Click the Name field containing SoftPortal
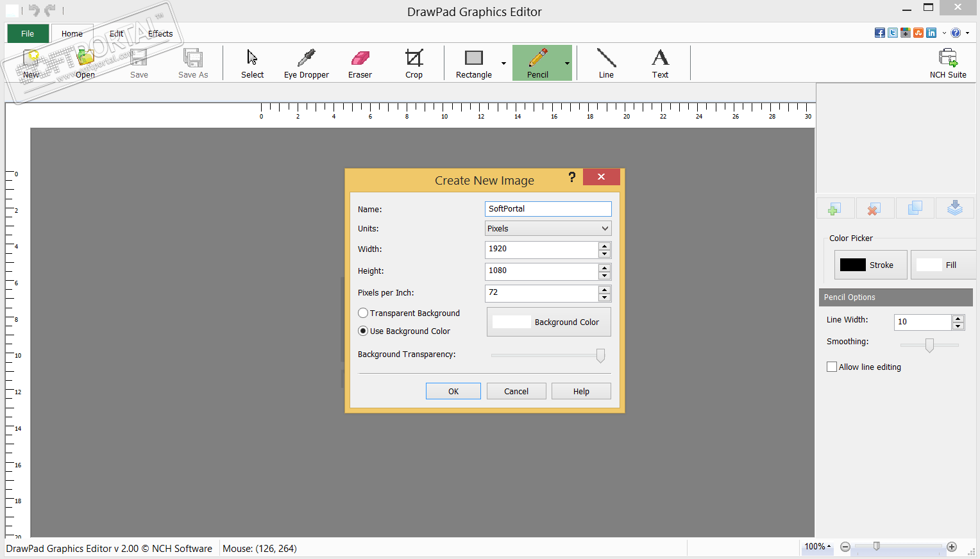Image resolution: width=980 pixels, height=559 pixels. [548, 209]
